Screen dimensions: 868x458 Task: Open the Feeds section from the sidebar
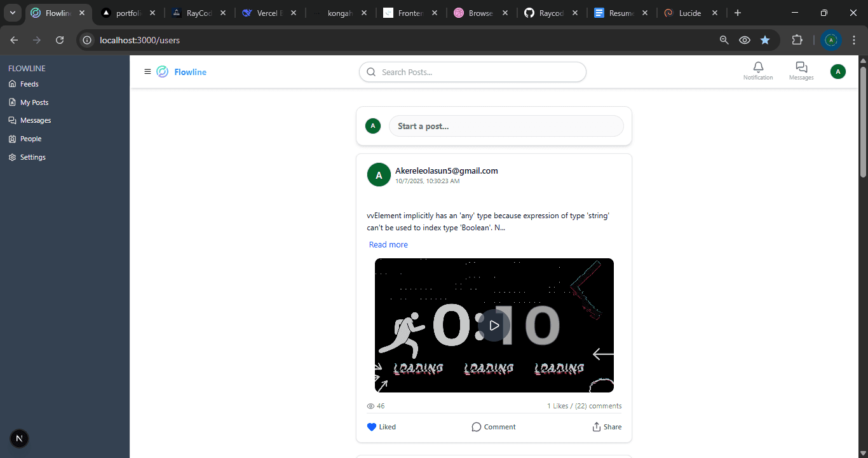pos(30,83)
